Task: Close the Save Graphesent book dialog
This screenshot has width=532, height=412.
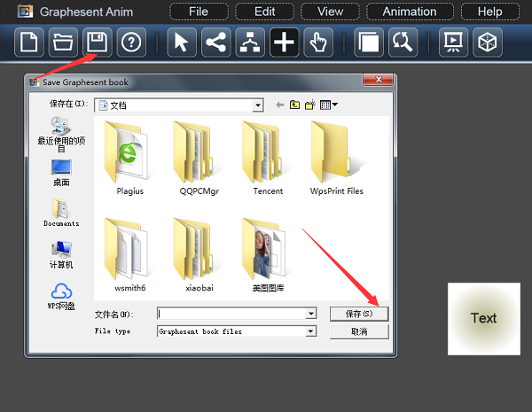Action: 379,80
